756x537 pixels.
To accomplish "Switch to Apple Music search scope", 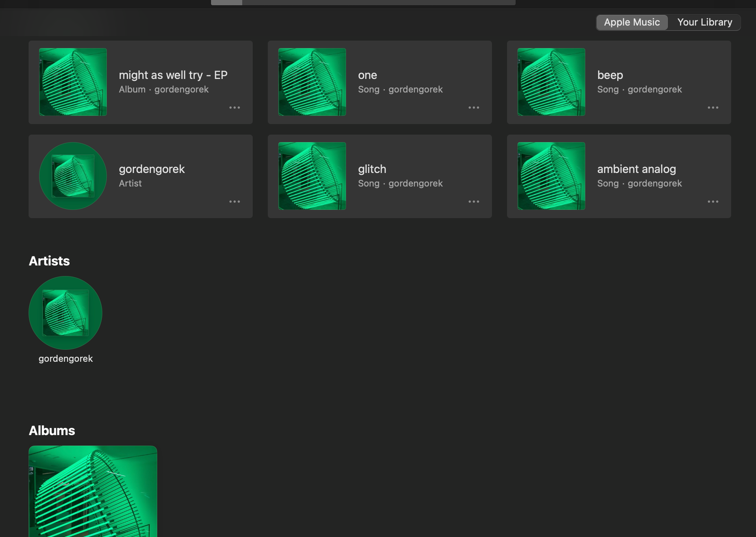I will [632, 22].
